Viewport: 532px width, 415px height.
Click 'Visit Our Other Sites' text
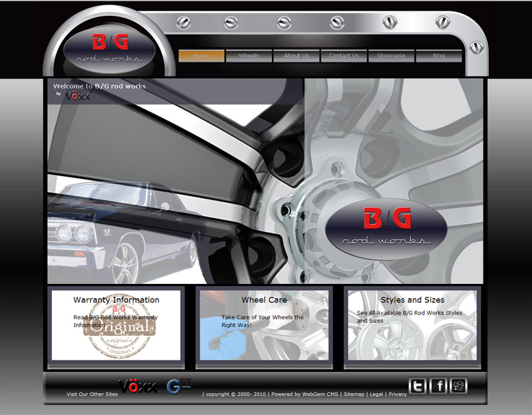click(x=92, y=394)
